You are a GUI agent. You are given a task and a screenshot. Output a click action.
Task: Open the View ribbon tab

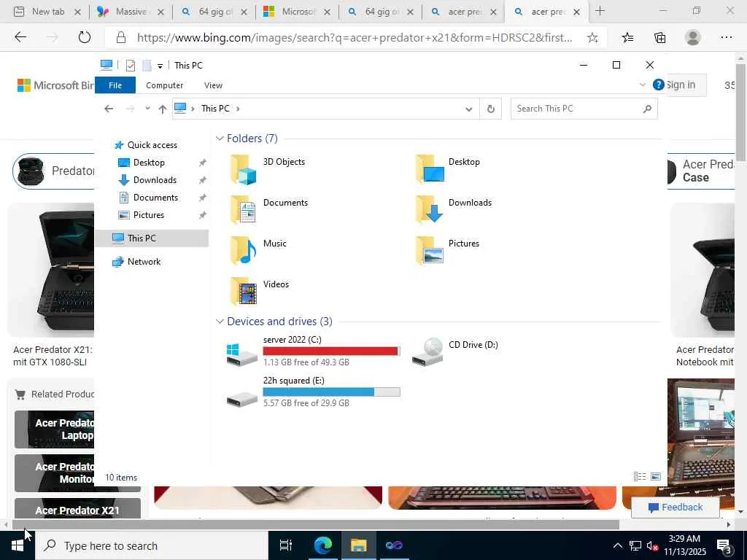[x=213, y=85]
